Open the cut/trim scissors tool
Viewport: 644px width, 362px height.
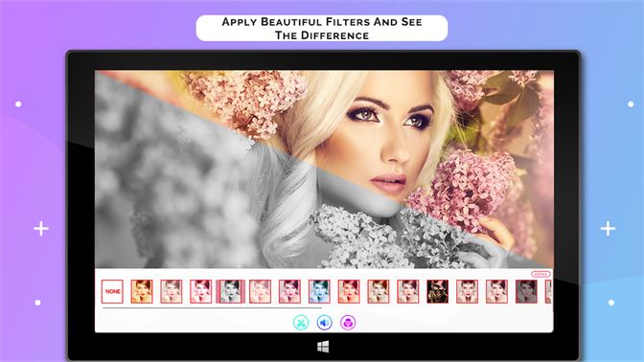click(301, 323)
